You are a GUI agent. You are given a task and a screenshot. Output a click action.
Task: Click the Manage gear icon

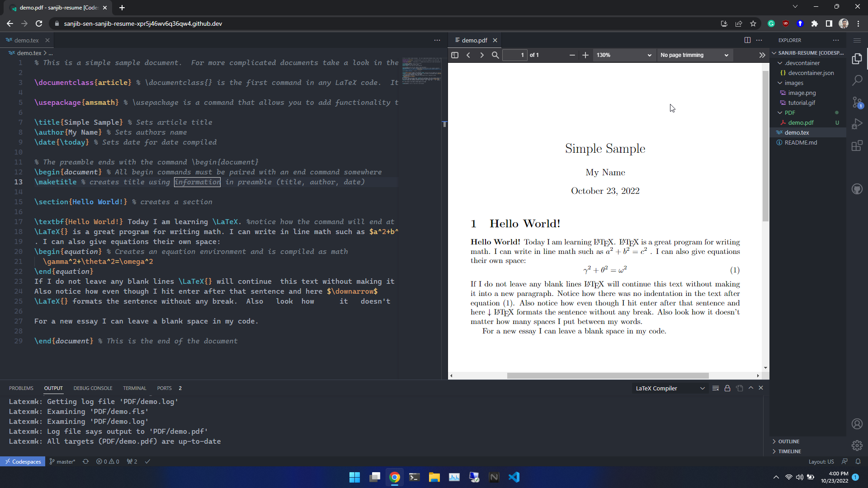pos(857,446)
